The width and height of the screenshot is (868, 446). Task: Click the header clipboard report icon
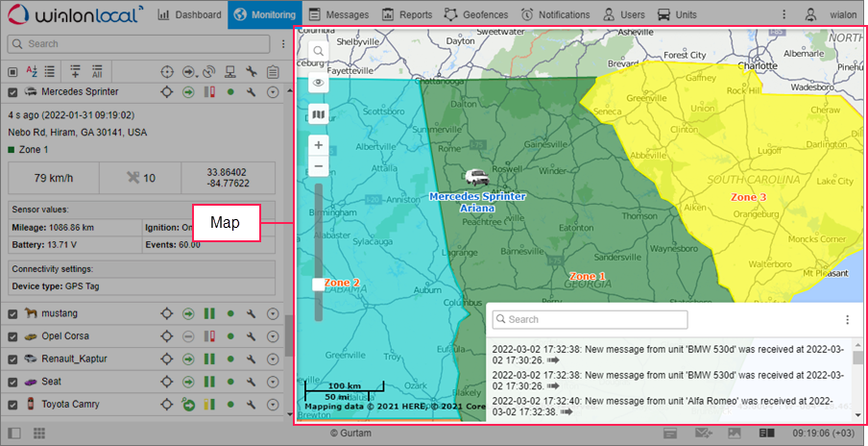(x=273, y=72)
